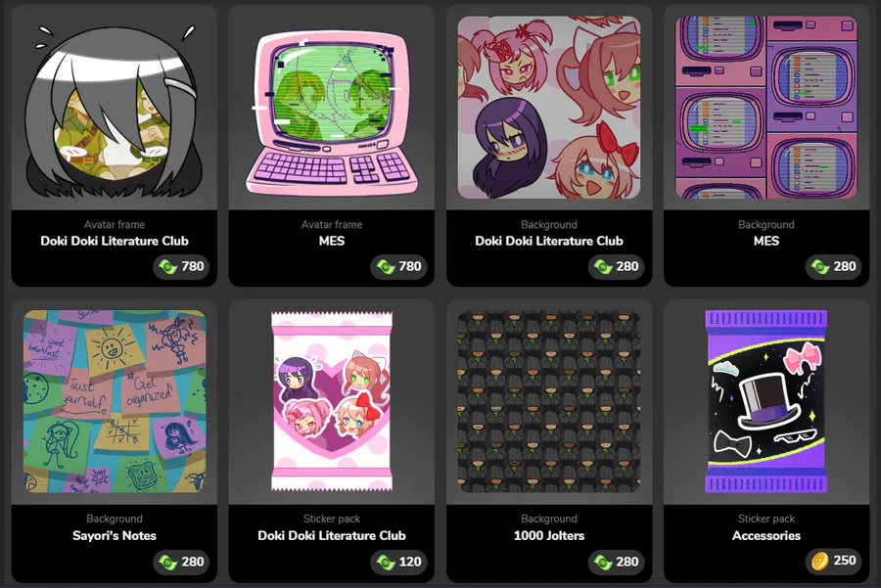The height and width of the screenshot is (588, 881).
Task: Click green cash icon on MES background price
Action: tap(820, 267)
